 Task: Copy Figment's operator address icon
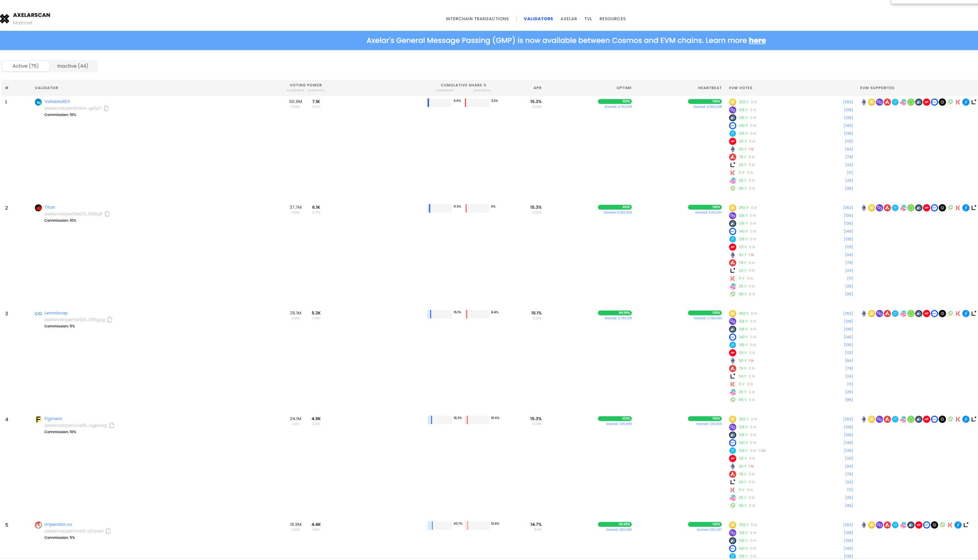click(x=112, y=426)
